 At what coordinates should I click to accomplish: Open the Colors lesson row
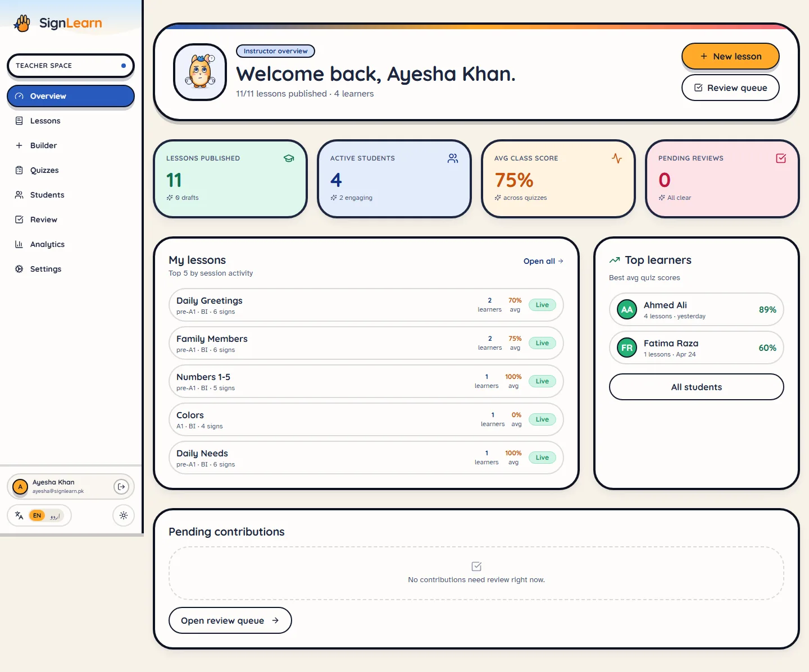point(366,419)
